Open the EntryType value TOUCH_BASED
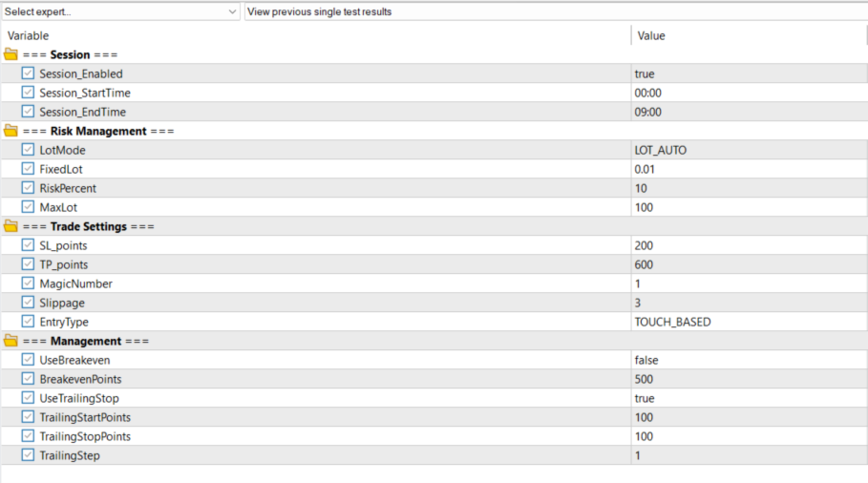 point(672,322)
